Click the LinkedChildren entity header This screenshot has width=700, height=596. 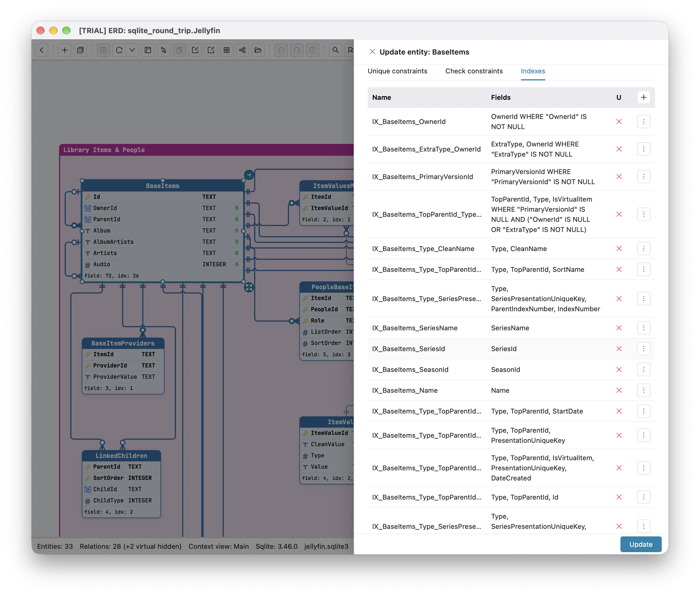[121, 456]
